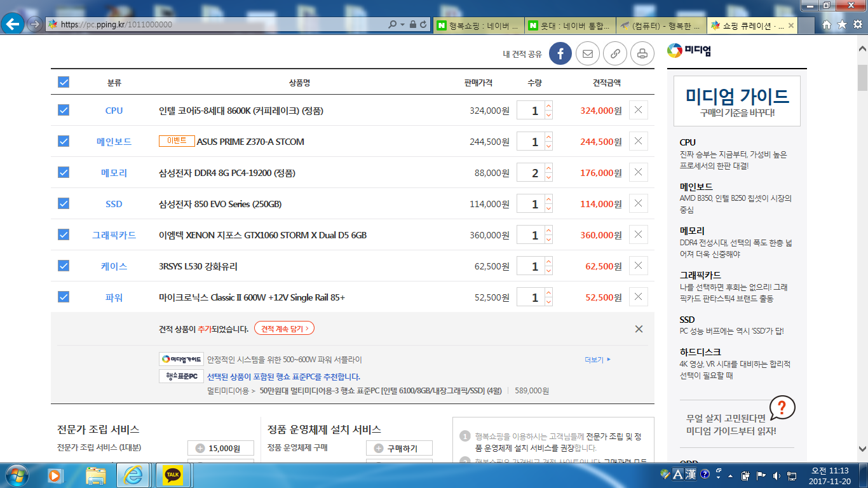Click the address bar security lock

coord(413,24)
